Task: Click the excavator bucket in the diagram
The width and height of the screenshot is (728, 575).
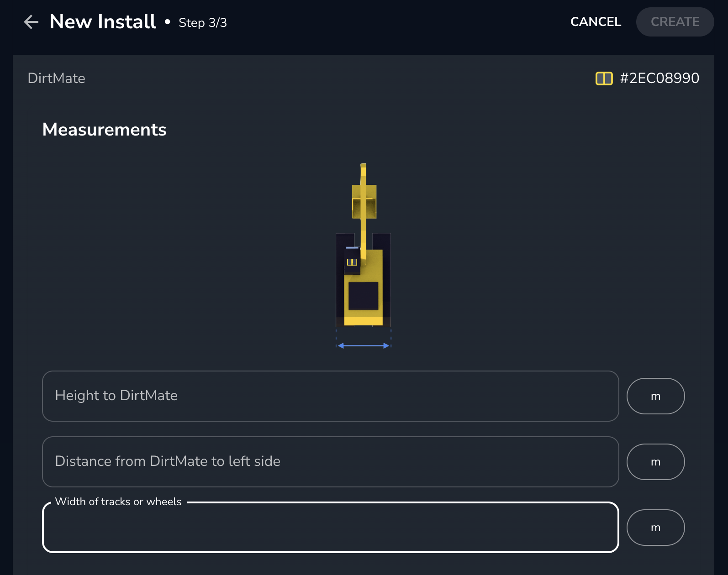Action: 364,202
